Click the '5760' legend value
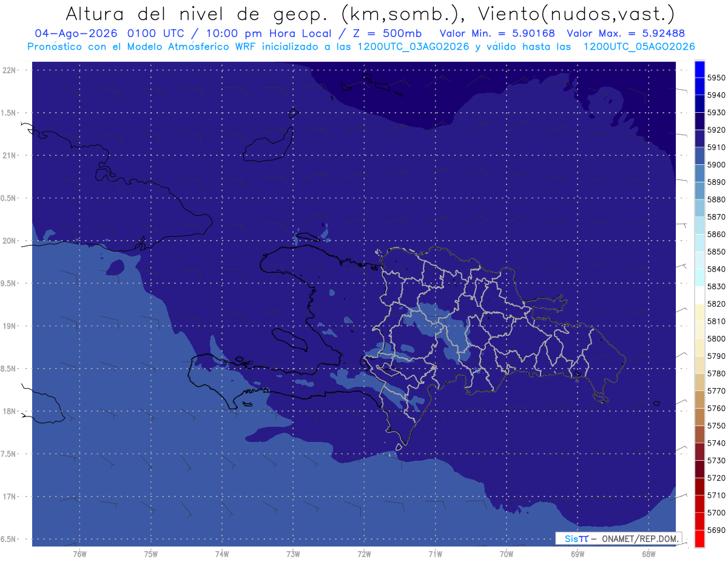 pyautogui.click(x=716, y=409)
